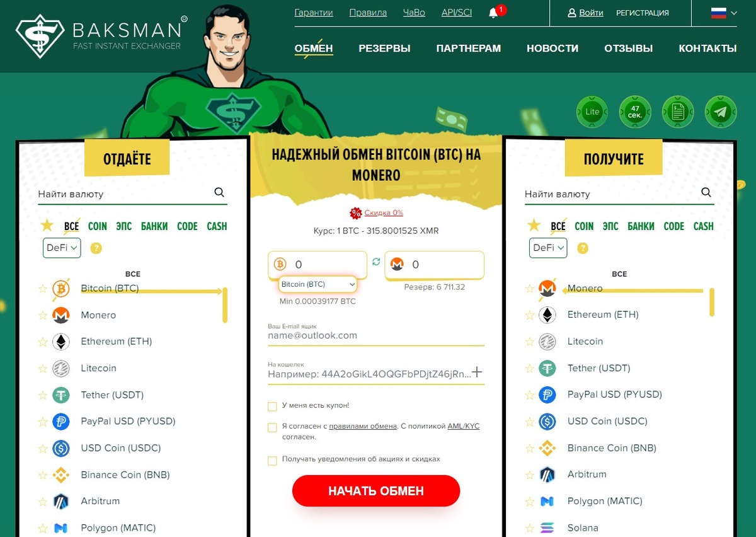Click plus icon beside wallet field

478,372
